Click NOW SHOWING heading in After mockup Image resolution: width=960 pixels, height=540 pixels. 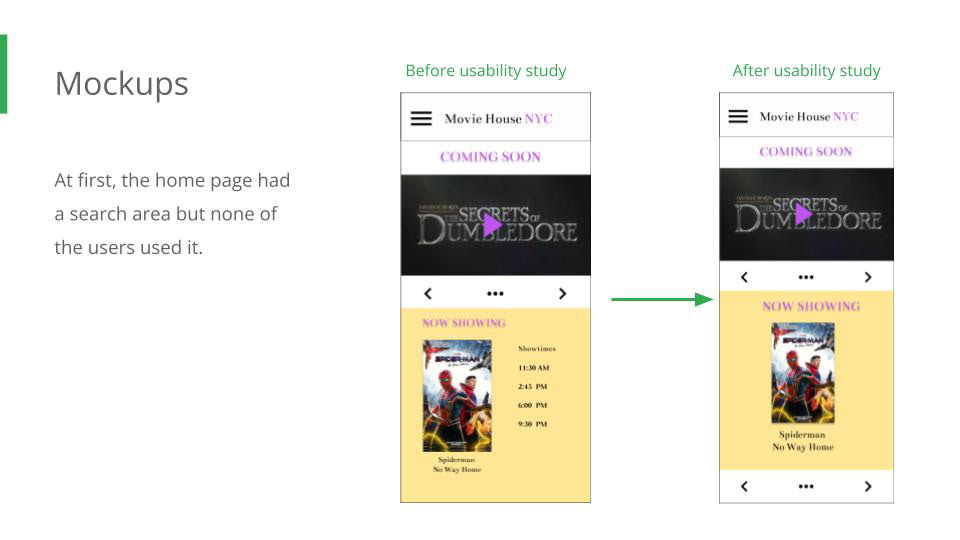point(811,306)
